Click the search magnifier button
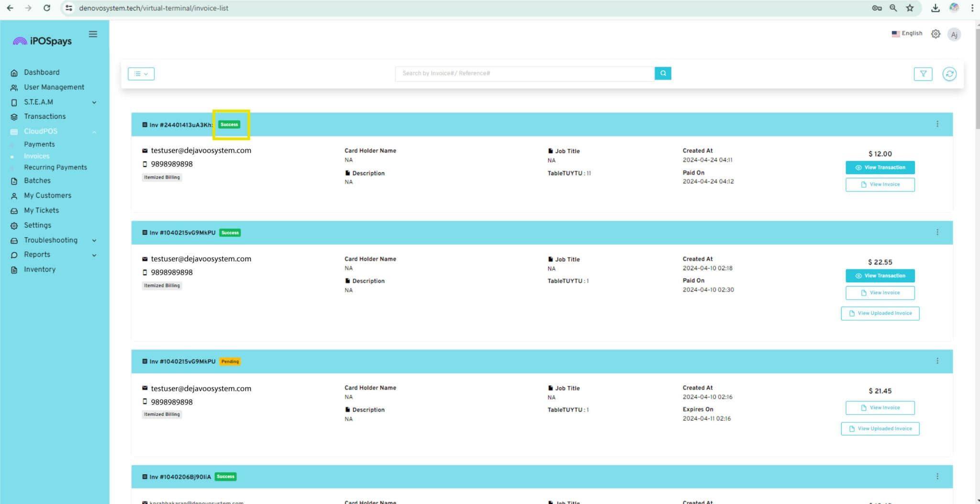Image resolution: width=980 pixels, height=504 pixels. pyautogui.click(x=663, y=73)
